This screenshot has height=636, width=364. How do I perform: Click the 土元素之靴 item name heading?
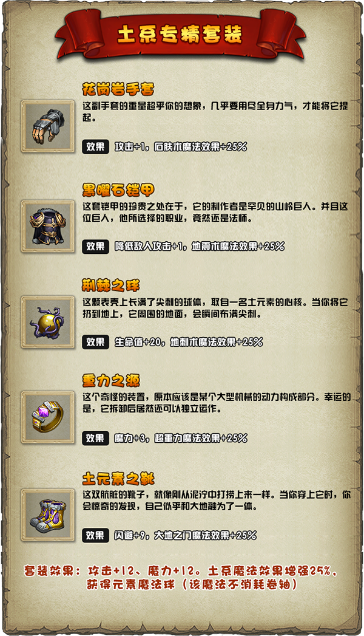pyautogui.click(x=118, y=479)
